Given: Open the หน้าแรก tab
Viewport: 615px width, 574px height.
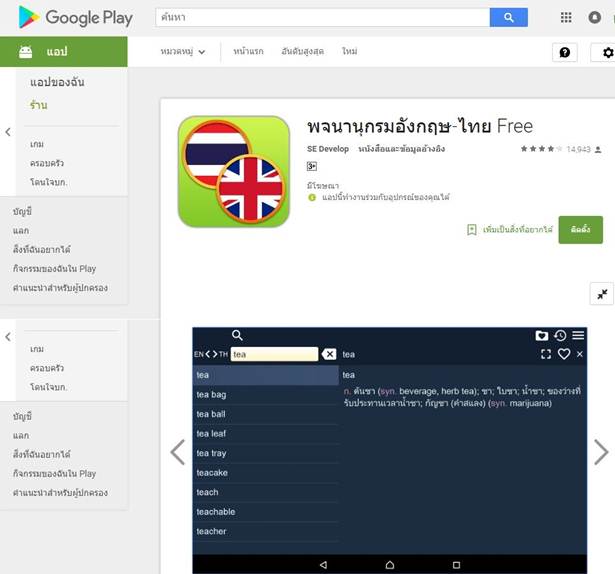Looking at the screenshot, I should [248, 51].
